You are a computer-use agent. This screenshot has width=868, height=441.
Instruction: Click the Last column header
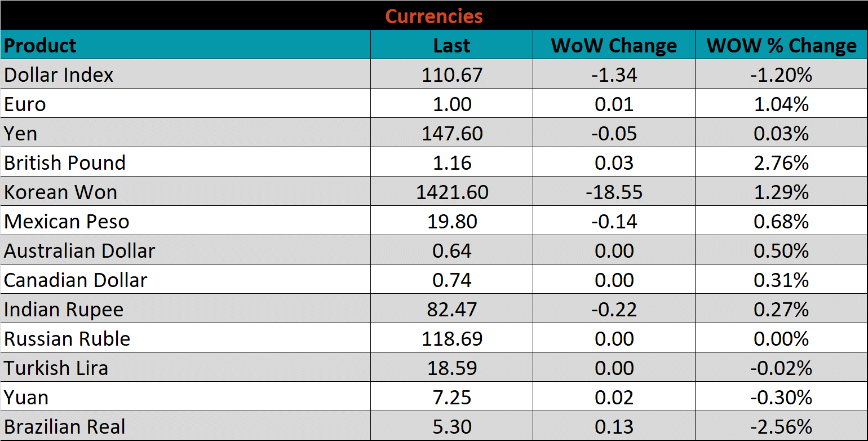(x=451, y=45)
